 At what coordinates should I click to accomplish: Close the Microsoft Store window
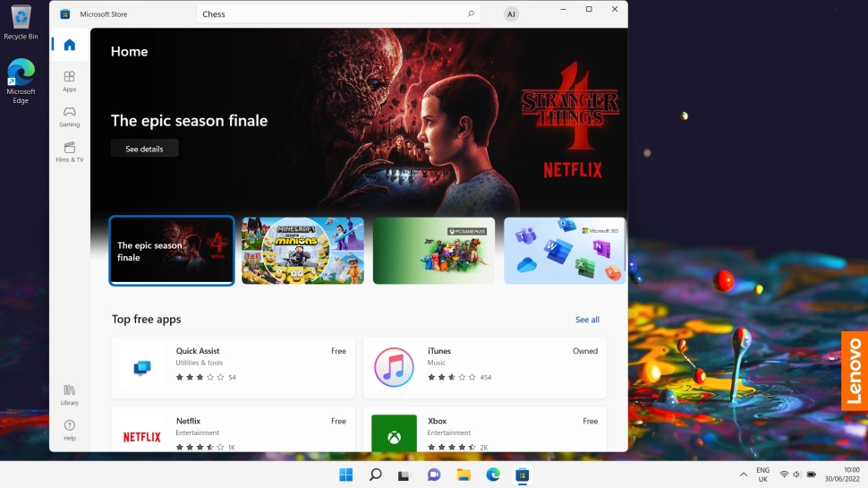tap(615, 10)
